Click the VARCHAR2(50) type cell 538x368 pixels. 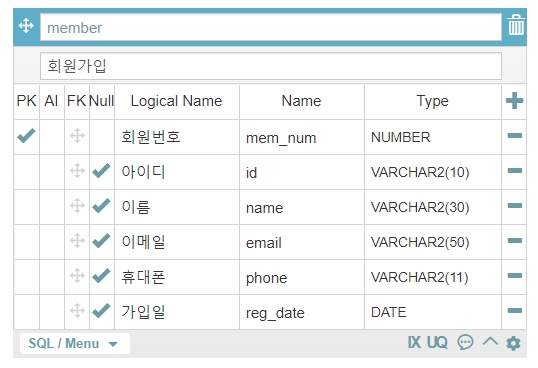(433, 242)
